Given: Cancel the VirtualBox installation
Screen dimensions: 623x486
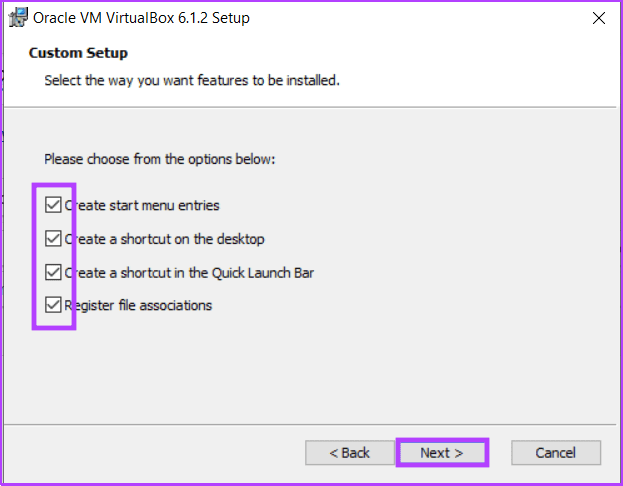Looking at the screenshot, I should [x=556, y=453].
